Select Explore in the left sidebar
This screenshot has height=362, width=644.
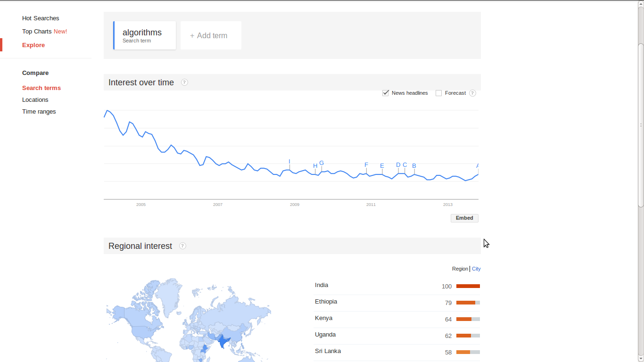33,45
